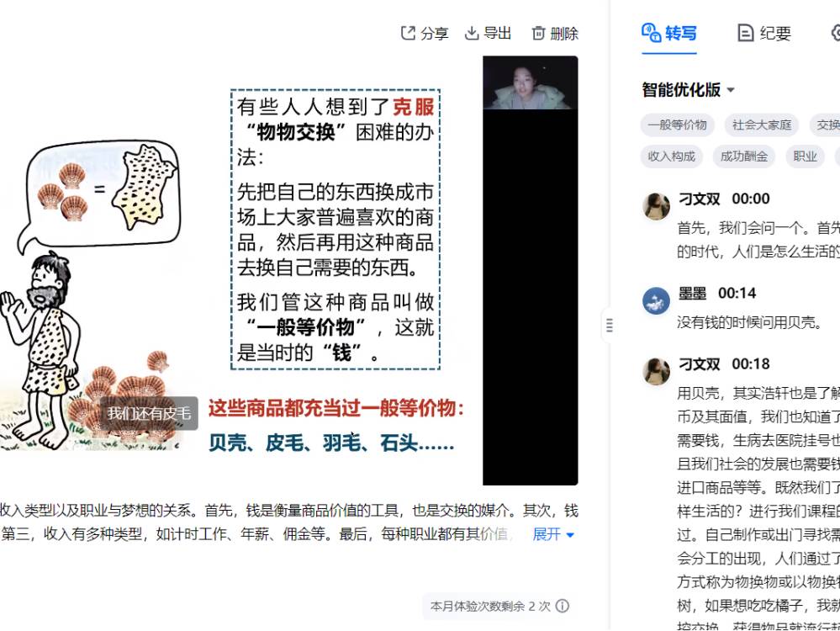The height and width of the screenshot is (631, 840).
Task: Jump to timestamp 00:18 of 刁文双
Action: [x=751, y=364]
